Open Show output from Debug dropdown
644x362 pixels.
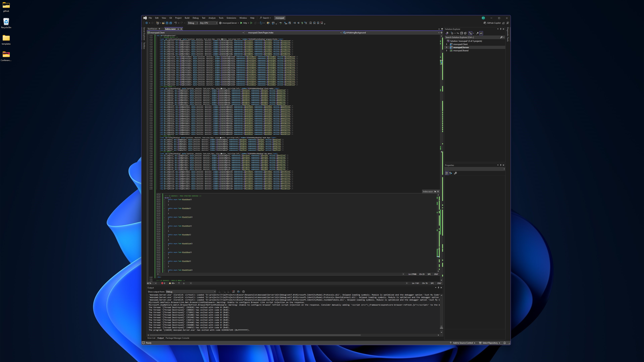coord(191,292)
